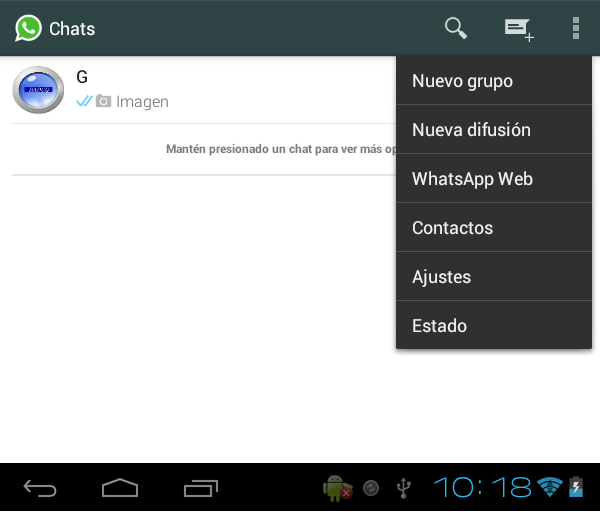Tap the USB connection status icon

click(404, 488)
